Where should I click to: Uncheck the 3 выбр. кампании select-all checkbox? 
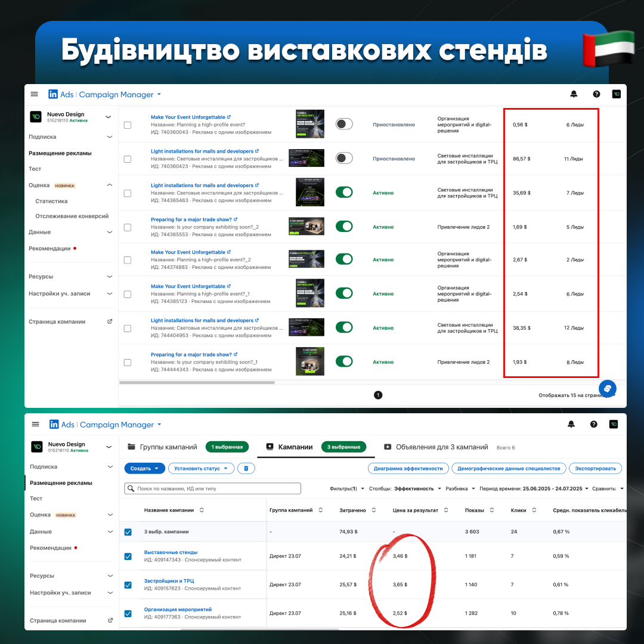click(128, 532)
